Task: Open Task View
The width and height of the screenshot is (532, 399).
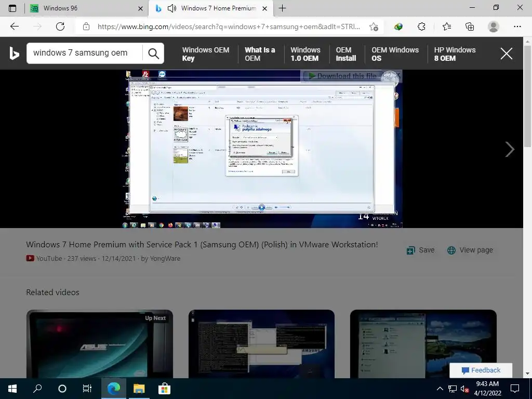Action: click(87, 389)
